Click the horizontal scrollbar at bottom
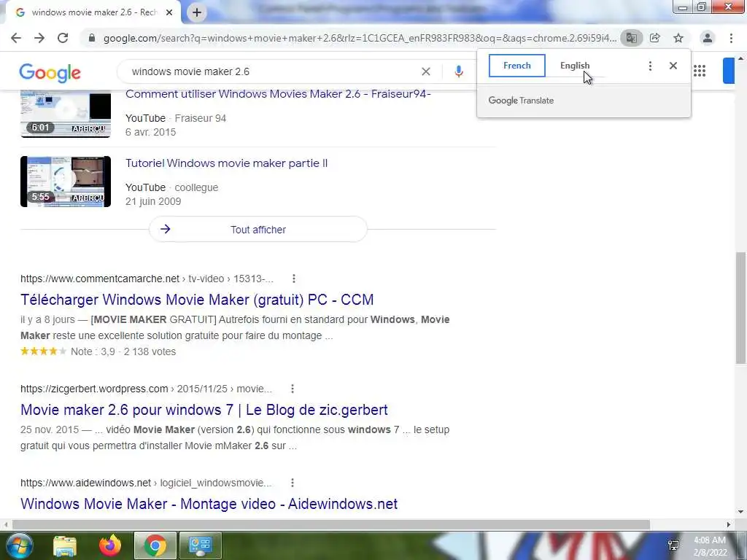 click(x=331, y=524)
